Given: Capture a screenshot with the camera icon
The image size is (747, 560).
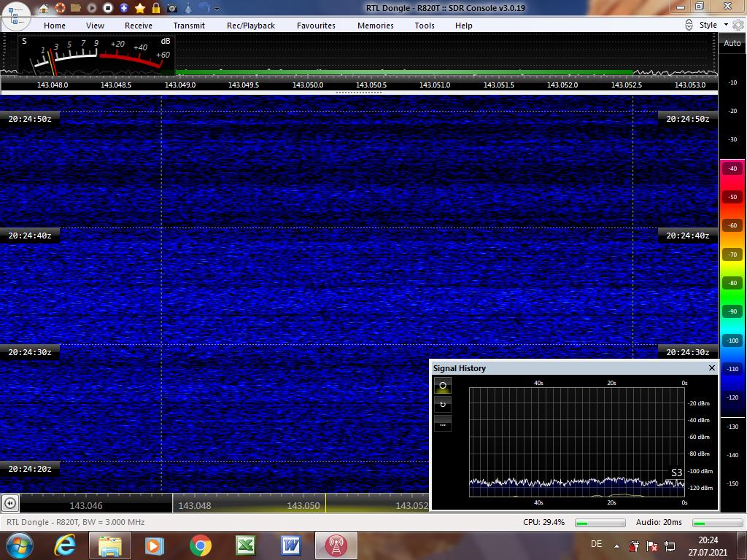Looking at the screenshot, I should click(172, 8).
